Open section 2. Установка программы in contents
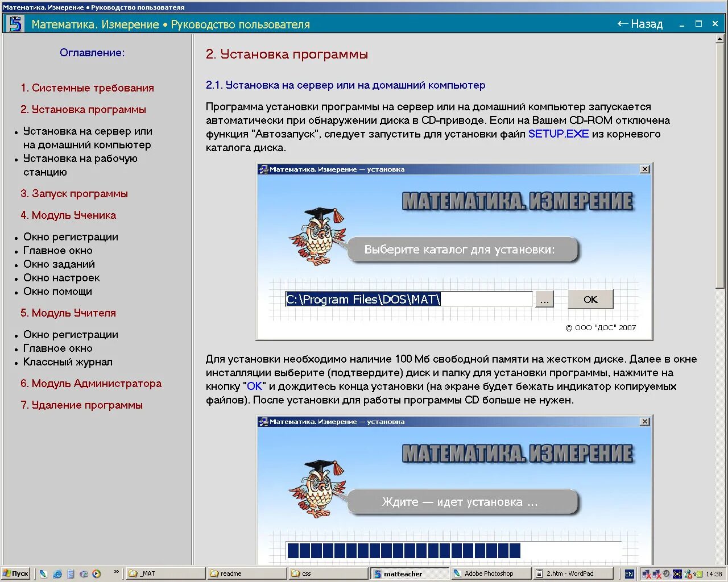The height and width of the screenshot is (582, 728). pyautogui.click(x=83, y=110)
